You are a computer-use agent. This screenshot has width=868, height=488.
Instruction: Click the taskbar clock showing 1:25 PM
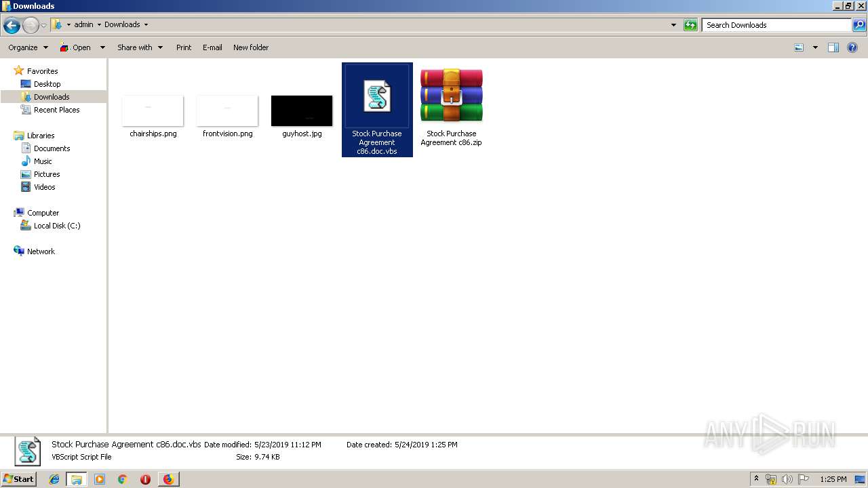pyautogui.click(x=833, y=479)
